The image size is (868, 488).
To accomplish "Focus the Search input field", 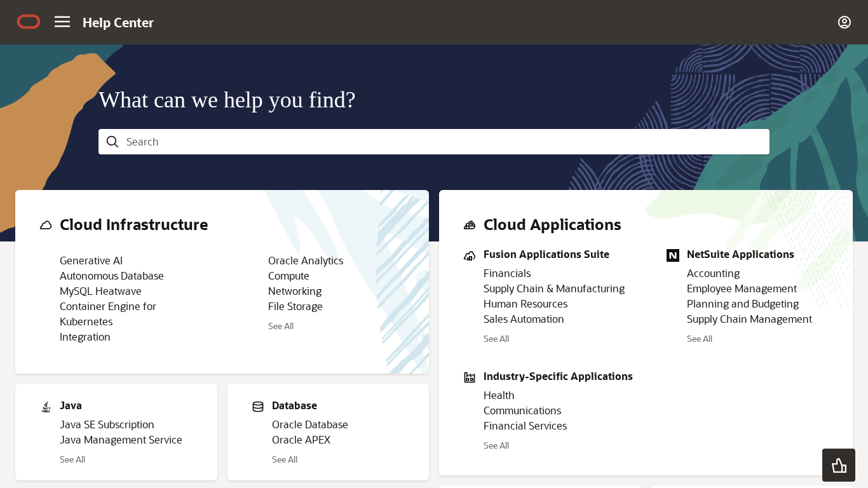I will (434, 142).
